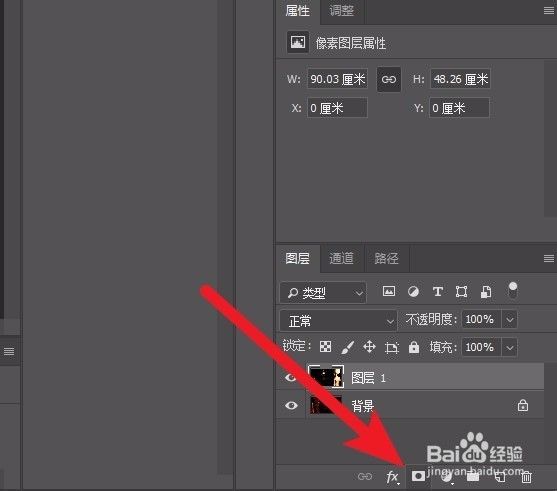
Task: Click the X position field
Action: [337, 108]
